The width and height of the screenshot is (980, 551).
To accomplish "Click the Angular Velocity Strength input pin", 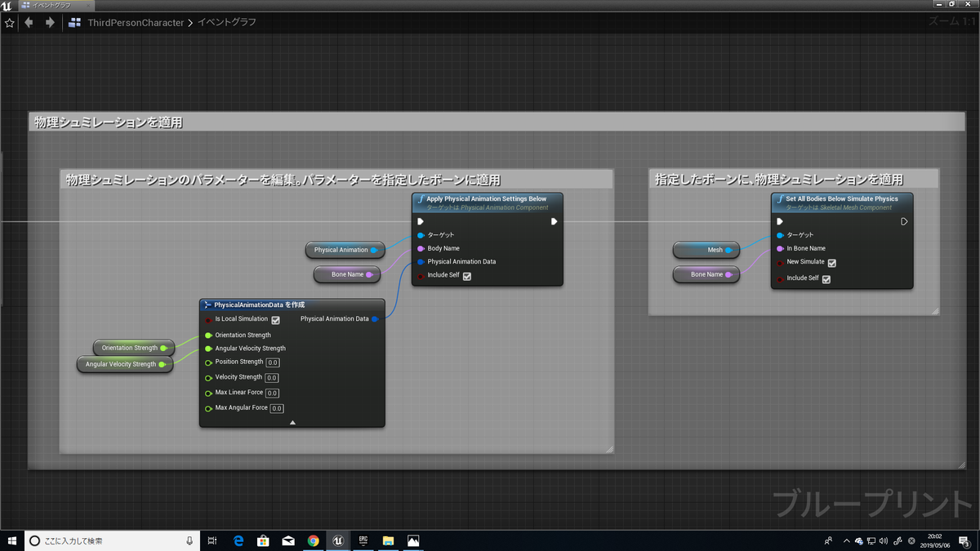I will tap(208, 349).
